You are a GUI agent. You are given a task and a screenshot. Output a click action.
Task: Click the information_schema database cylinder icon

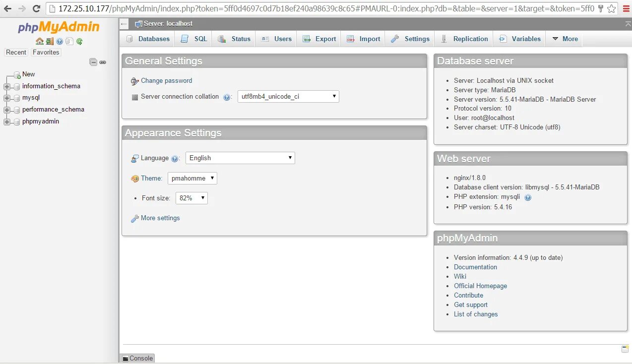tap(17, 87)
